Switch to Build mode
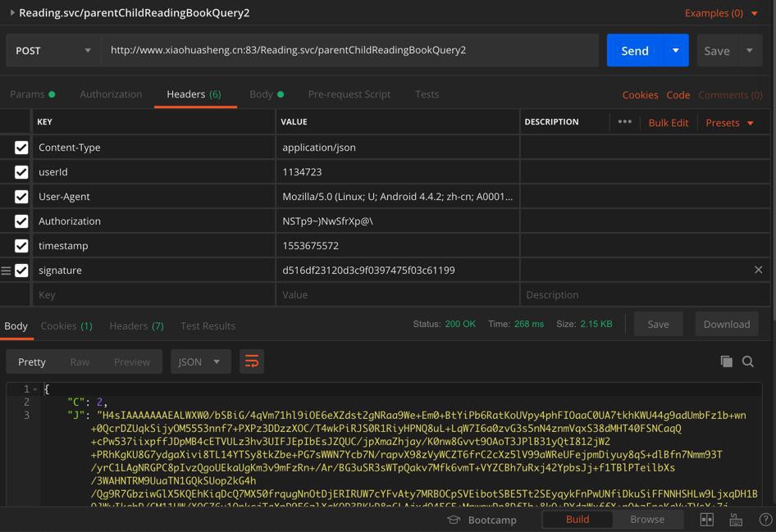The image size is (776, 532). coord(577,519)
